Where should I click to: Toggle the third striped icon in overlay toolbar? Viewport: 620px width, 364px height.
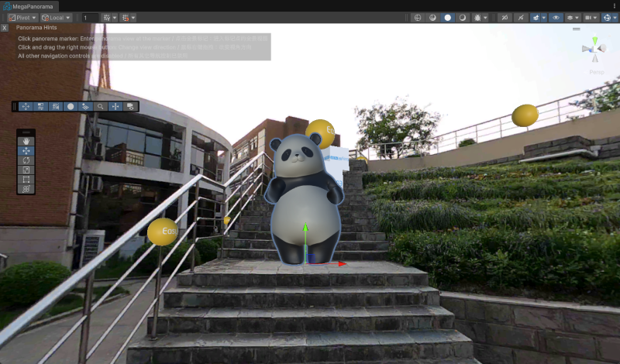click(55, 106)
